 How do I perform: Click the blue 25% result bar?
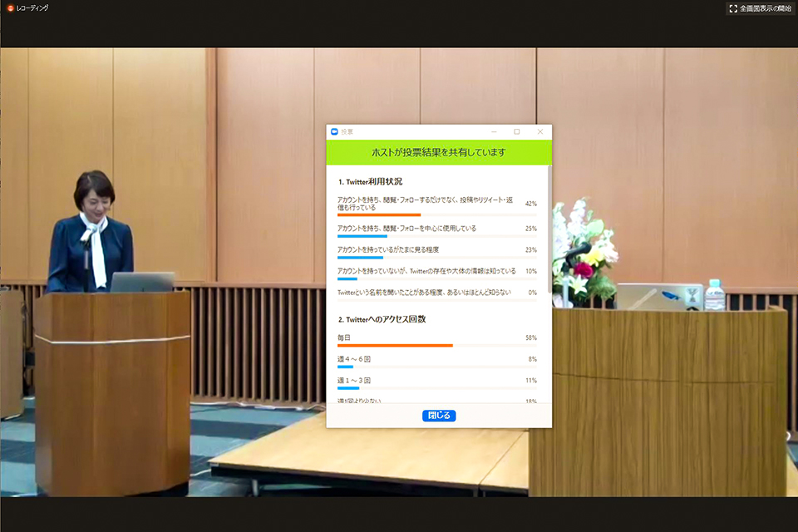[362, 236]
